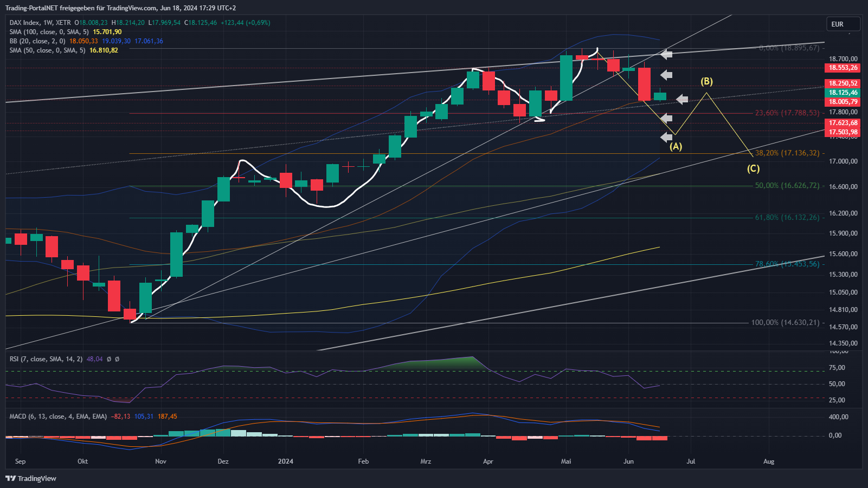Screen dimensions: 868x488
Task: Click Nov on the time axis
Action: (160, 461)
